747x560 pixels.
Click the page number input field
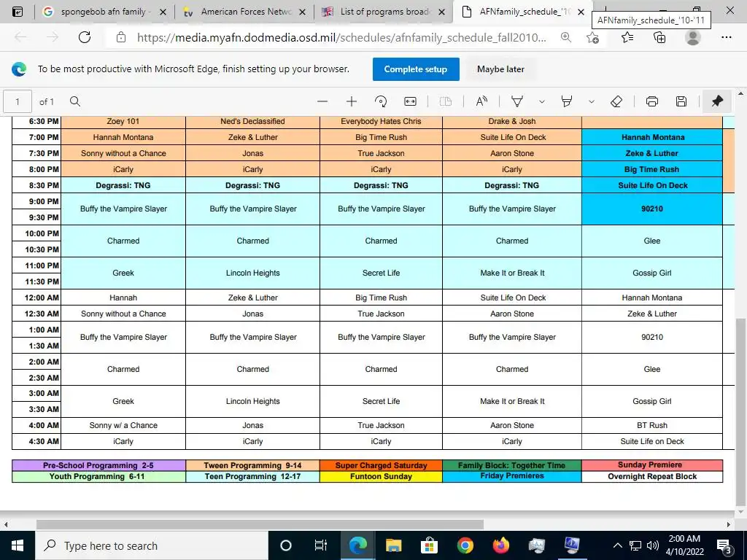tap(18, 101)
